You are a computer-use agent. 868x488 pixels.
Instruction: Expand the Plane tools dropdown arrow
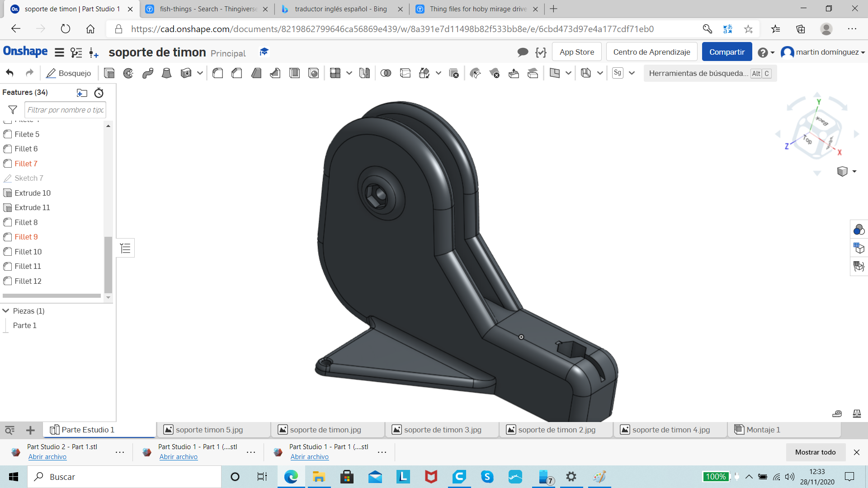point(568,73)
